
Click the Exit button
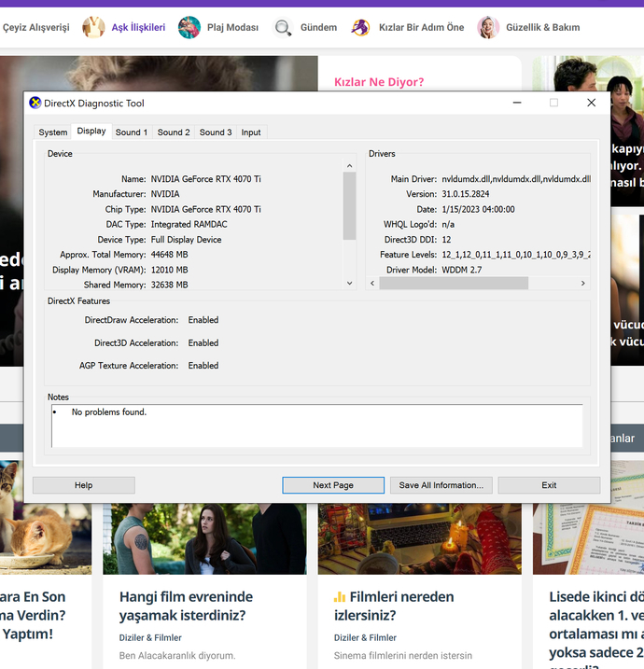point(549,485)
